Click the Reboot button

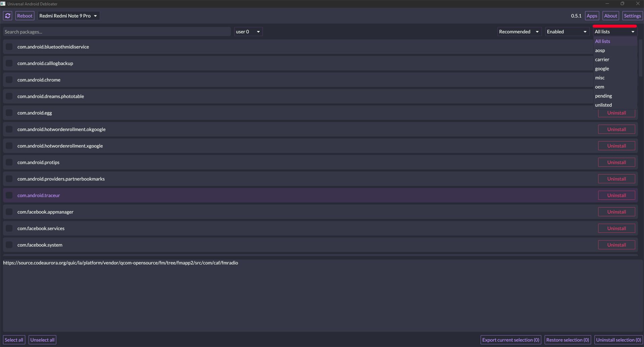click(x=25, y=16)
